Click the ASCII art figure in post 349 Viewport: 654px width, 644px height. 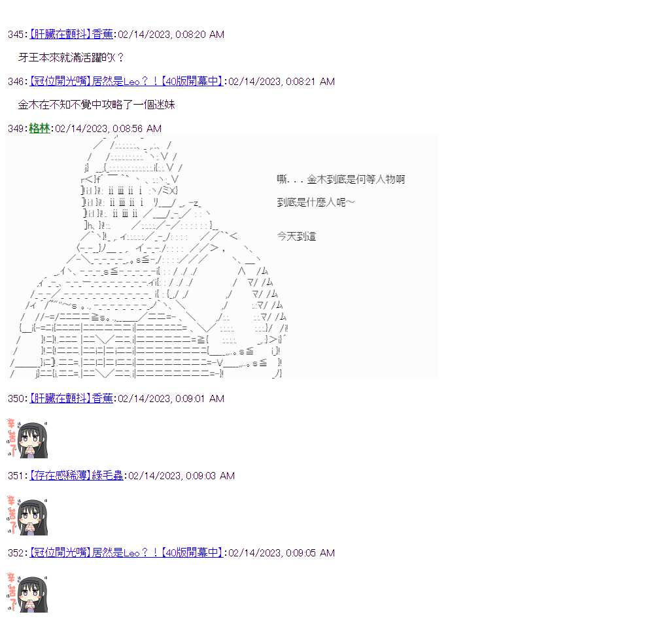(148, 256)
